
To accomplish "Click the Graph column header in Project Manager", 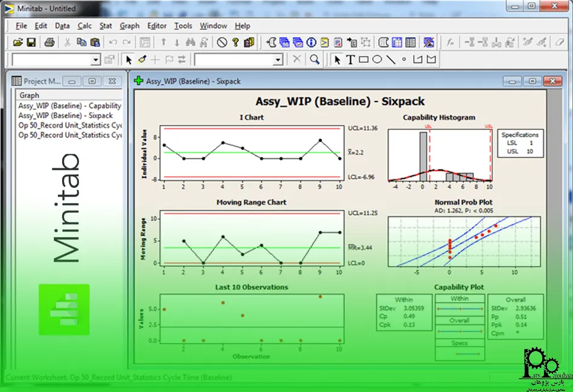I will click(x=30, y=95).
